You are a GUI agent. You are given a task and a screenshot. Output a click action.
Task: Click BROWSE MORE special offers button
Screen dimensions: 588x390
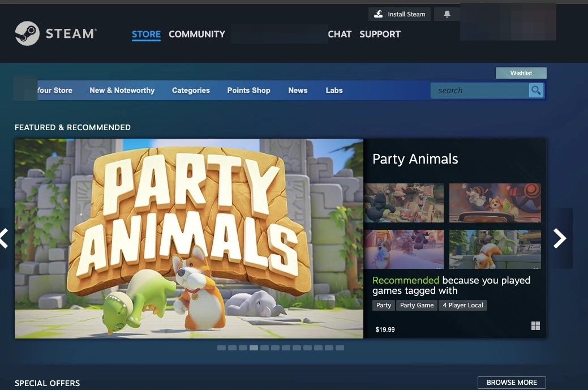[x=512, y=383]
